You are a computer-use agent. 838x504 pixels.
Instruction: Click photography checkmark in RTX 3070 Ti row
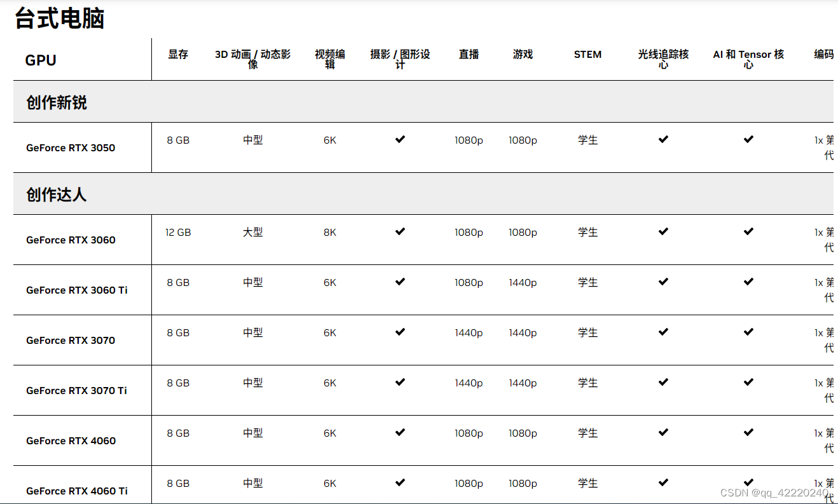(x=400, y=382)
